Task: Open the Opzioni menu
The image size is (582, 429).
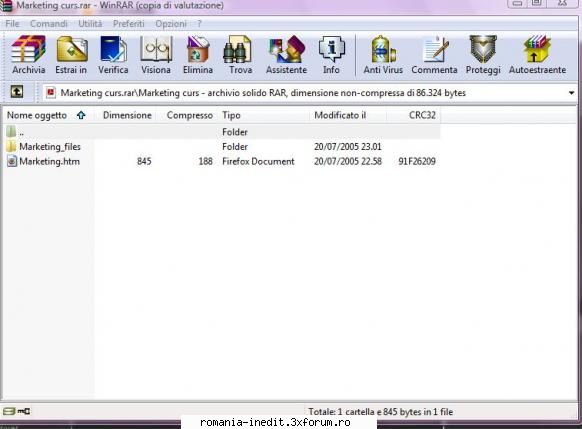Action: pyautogui.click(x=171, y=24)
